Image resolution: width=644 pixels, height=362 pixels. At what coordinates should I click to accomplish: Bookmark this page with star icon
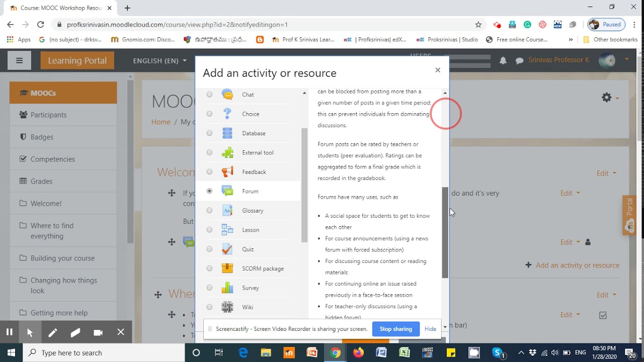[478, 24]
